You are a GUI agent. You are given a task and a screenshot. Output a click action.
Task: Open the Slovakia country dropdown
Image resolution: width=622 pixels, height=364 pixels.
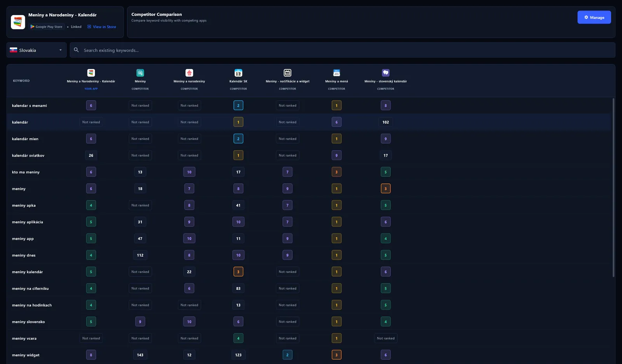tap(37, 50)
